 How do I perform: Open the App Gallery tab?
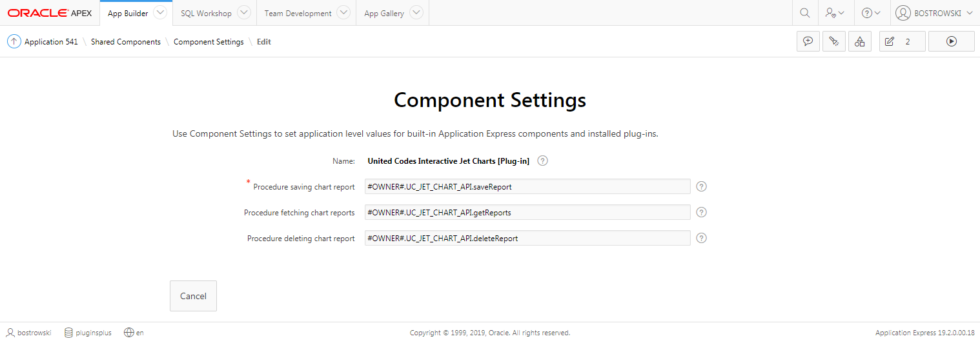(384, 13)
